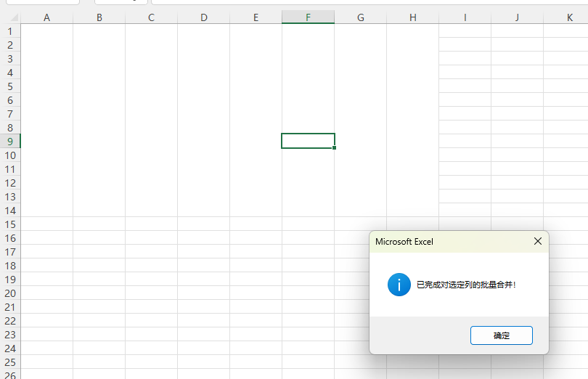The height and width of the screenshot is (379, 588).
Task: Select row 9 header
Action: (10, 141)
